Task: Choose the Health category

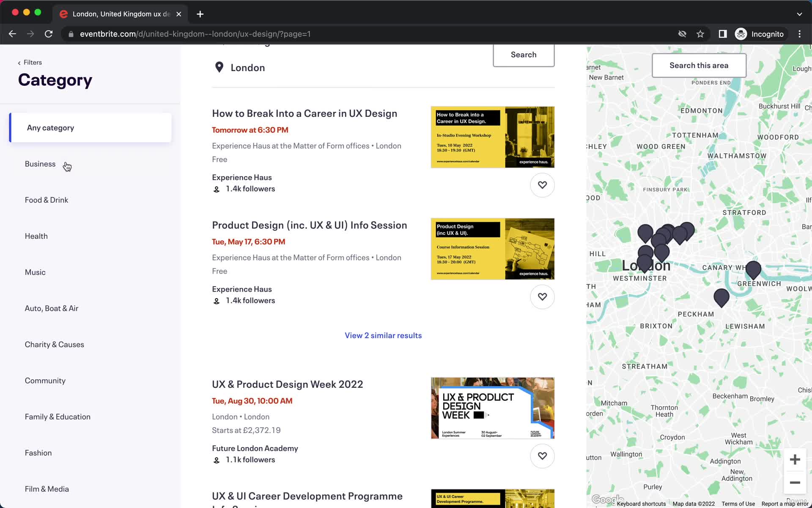Action: click(36, 236)
